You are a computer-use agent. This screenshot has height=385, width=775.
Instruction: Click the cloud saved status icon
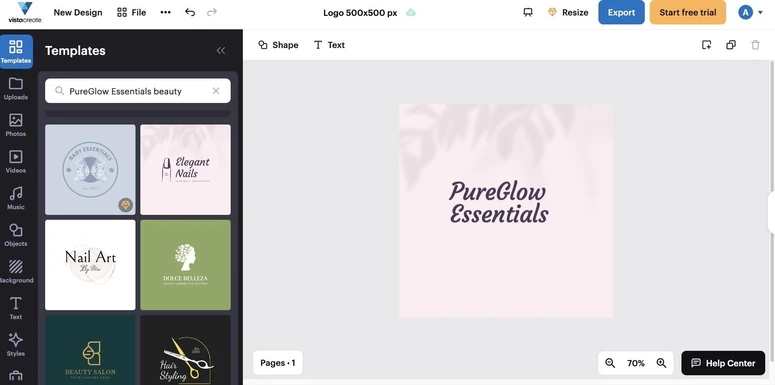pos(411,12)
